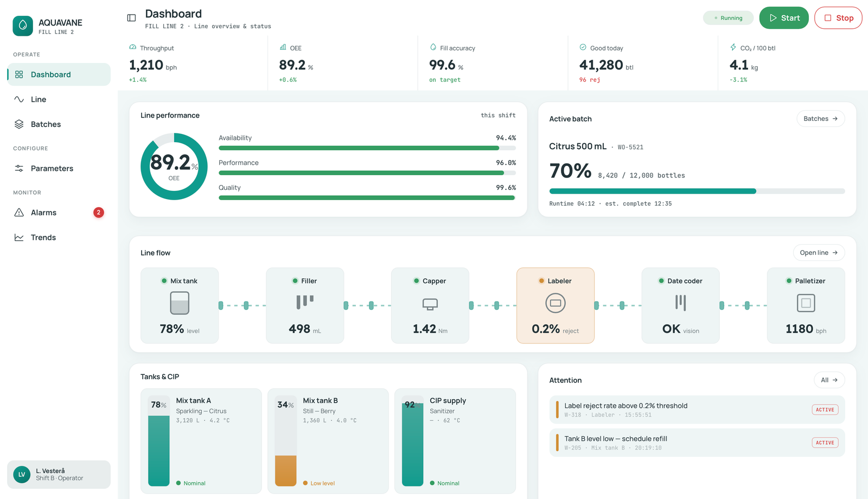
Task: Click the Labeler circular icon
Action: [x=556, y=303]
